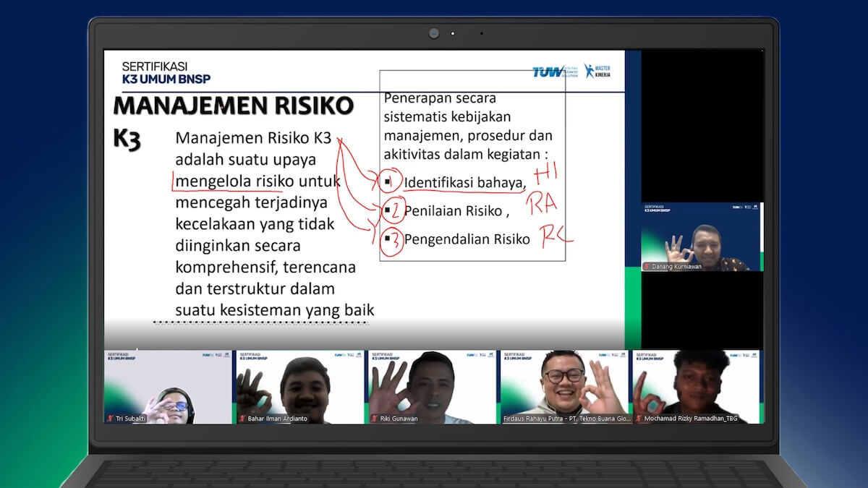868x488 pixels.
Task: Click the Mochamad Rizky Ramadhan_TBG name label
Action: 691,419
